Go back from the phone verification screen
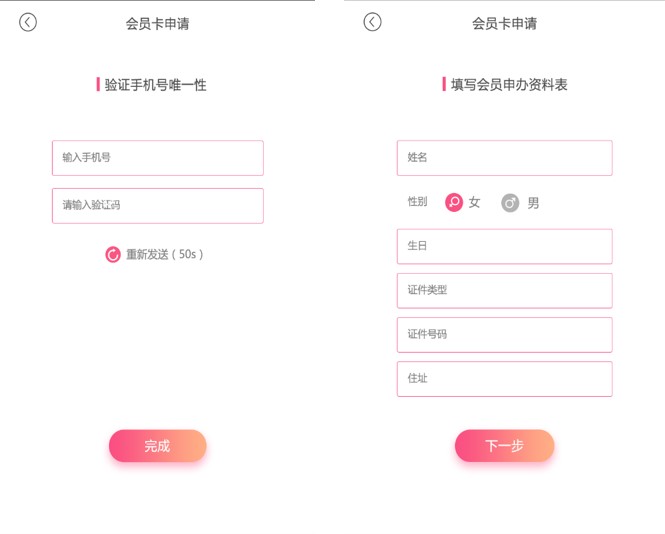 coord(28,22)
